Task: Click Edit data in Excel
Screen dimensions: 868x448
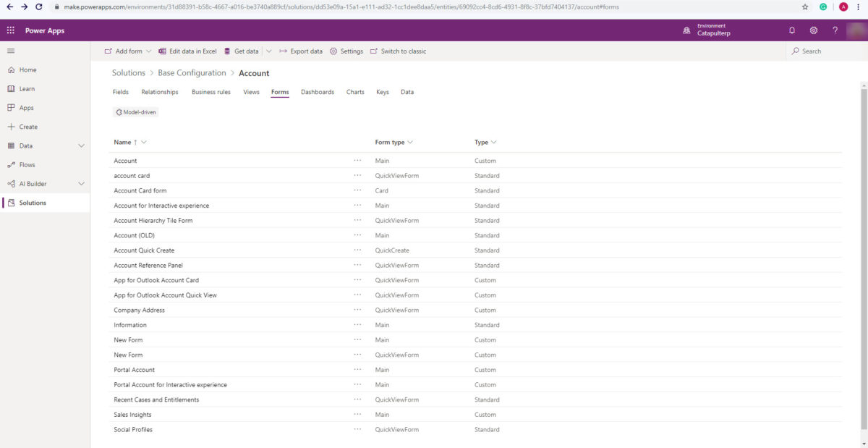Action: (x=187, y=51)
